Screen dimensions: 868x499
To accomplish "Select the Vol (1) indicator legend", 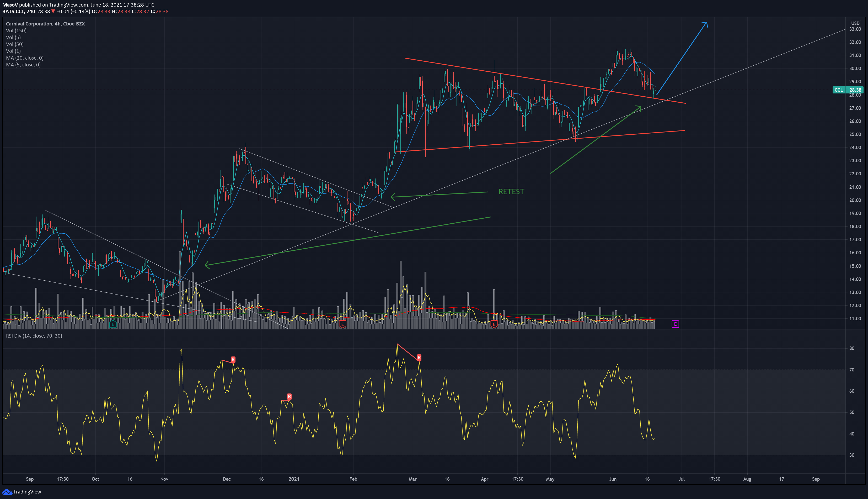I will (x=13, y=51).
